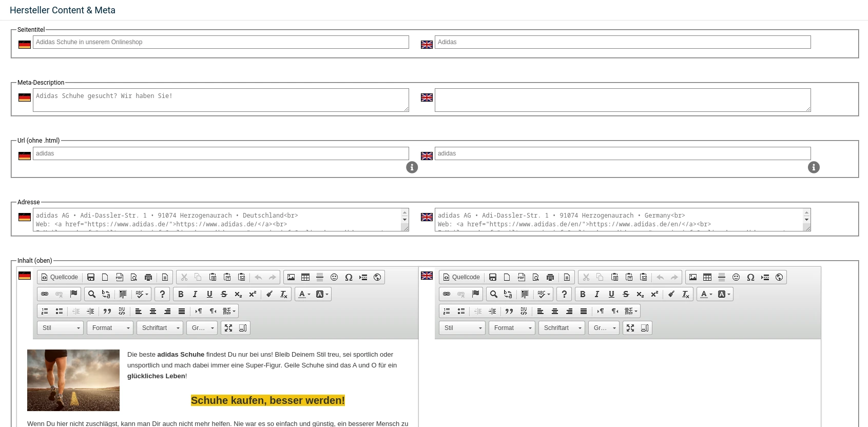Click info icon beside English URL field
Viewport: 868px width, 427px height.
tap(814, 167)
